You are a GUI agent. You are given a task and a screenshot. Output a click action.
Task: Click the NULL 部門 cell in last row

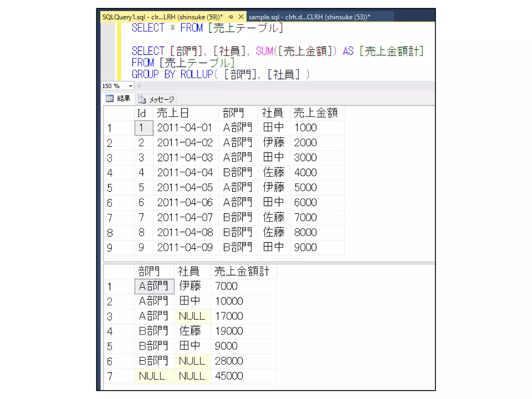[x=152, y=376]
